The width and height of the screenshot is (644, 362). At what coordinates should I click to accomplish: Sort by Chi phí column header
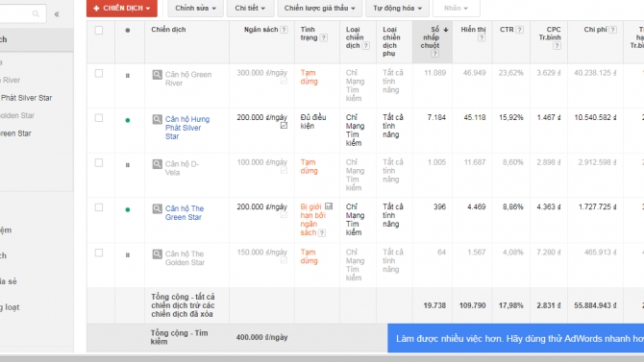596,30
